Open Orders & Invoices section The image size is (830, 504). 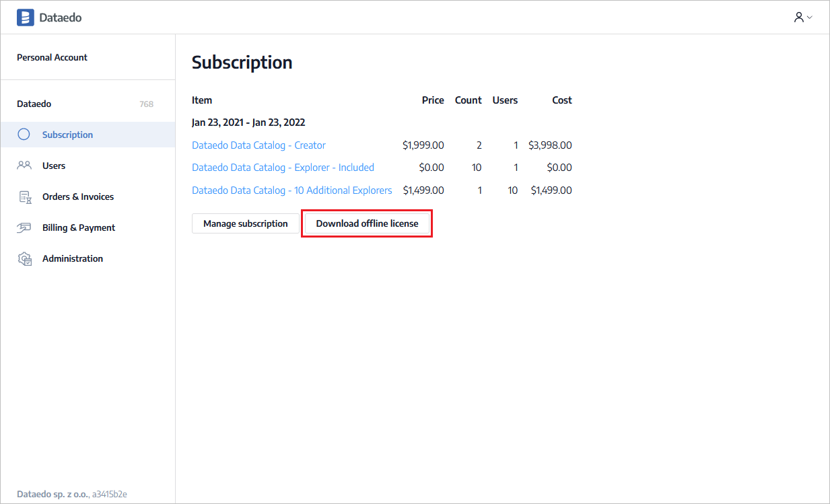click(78, 196)
